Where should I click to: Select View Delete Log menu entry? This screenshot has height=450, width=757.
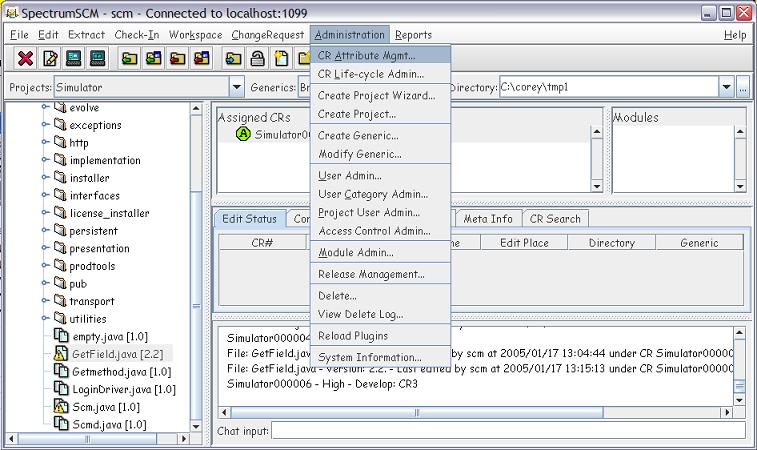[x=380, y=314]
